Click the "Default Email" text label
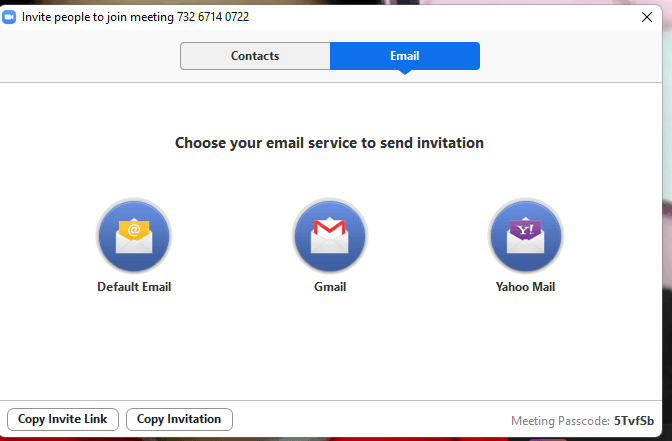This screenshot has height=441, width=672. 134,287
